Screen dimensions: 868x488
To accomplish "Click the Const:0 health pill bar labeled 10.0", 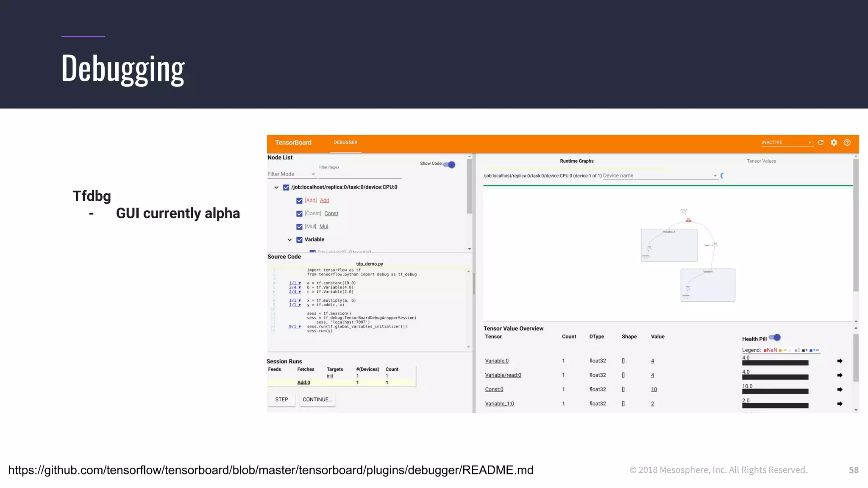I will pos(775,391).
